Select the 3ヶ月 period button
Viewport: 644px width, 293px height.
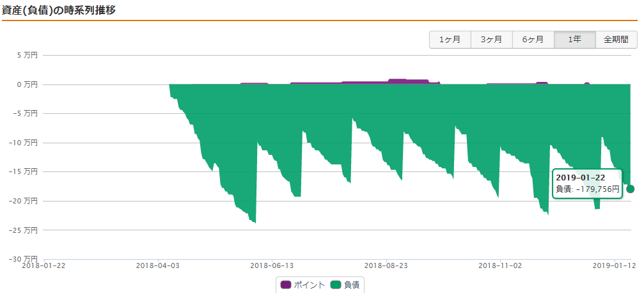[491, 40]
